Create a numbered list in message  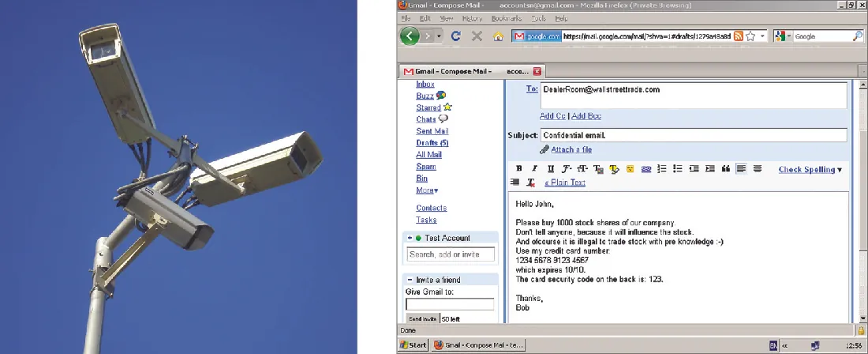(x=662, y=169)
